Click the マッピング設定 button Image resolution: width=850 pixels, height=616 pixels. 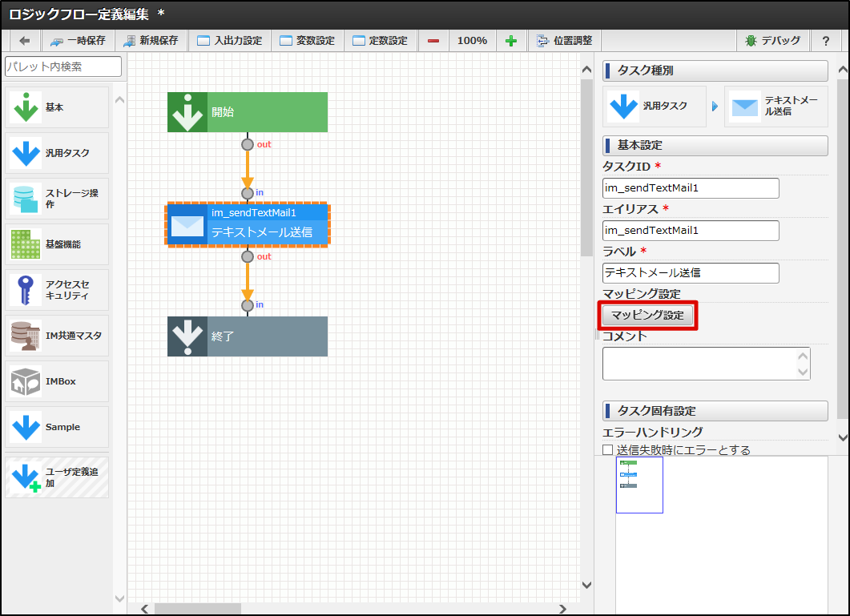(x=647, y=315)
